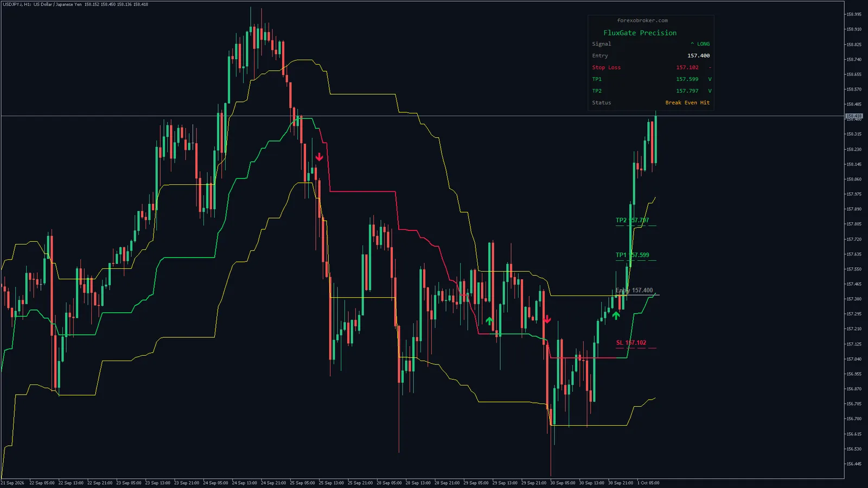Click the 'Signal' row label in the panel
Viewport: 868px width, 488px height.
[x=602, y=44]
